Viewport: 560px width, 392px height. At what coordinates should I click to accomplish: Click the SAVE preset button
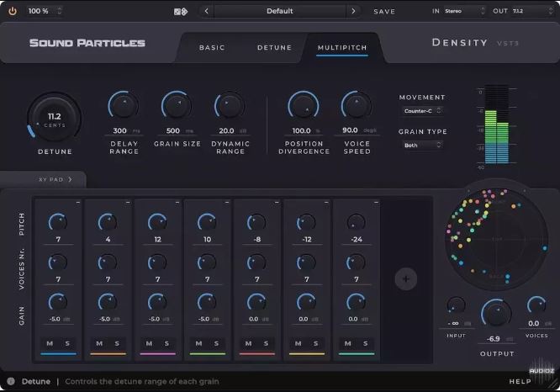tap(384, 12)
